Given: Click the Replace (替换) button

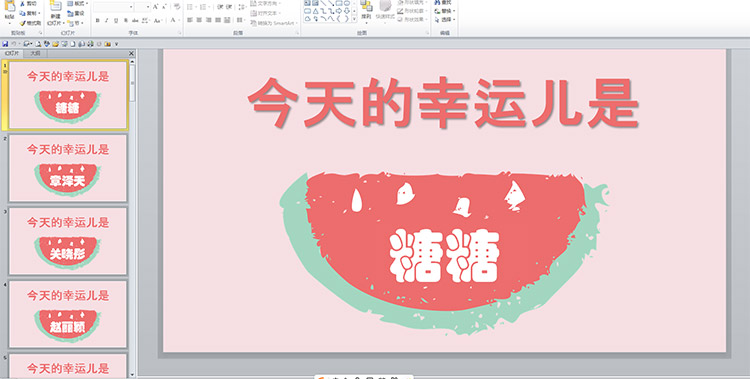Looking at the screenshot, I should click(445, 11).
